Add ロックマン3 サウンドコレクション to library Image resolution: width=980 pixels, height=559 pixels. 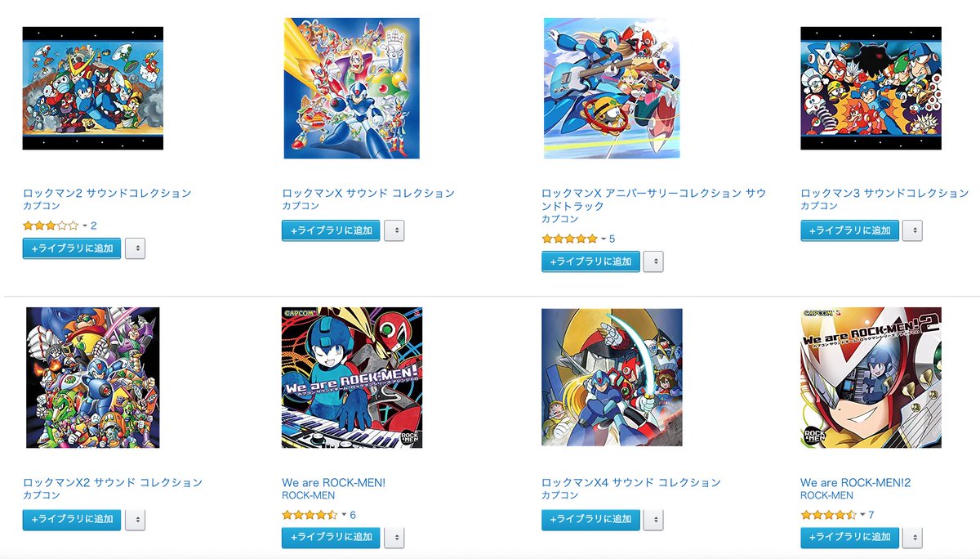pos(850,230)
